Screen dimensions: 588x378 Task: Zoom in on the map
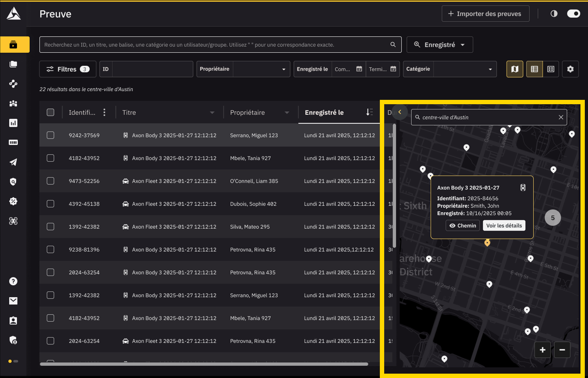[542, 350]
